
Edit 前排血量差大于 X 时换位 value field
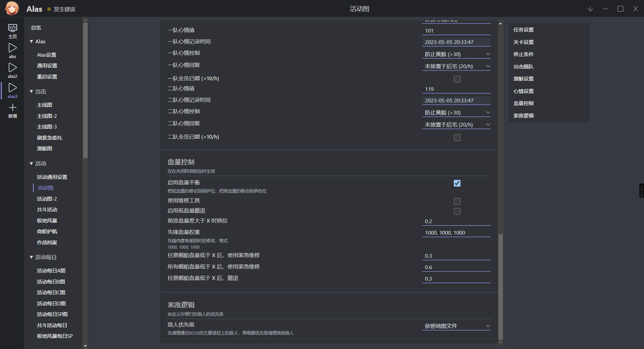(x=456, y=221)
